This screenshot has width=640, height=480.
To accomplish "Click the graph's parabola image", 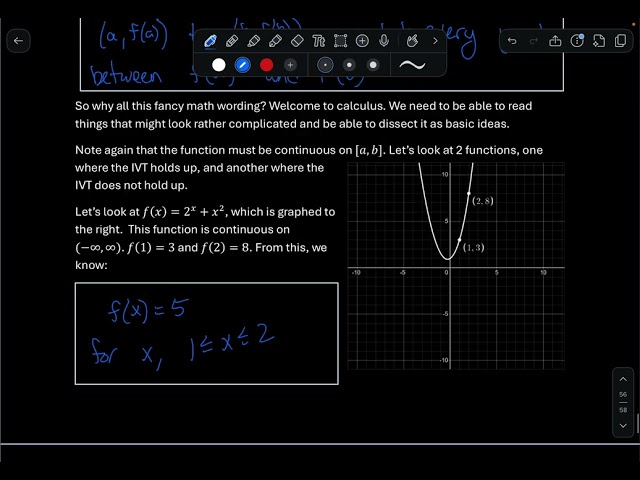I will click(456, 266).
